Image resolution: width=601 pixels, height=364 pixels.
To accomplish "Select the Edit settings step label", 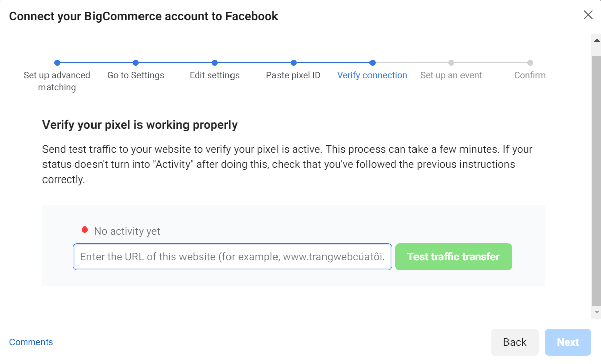I will coord(214,75).
